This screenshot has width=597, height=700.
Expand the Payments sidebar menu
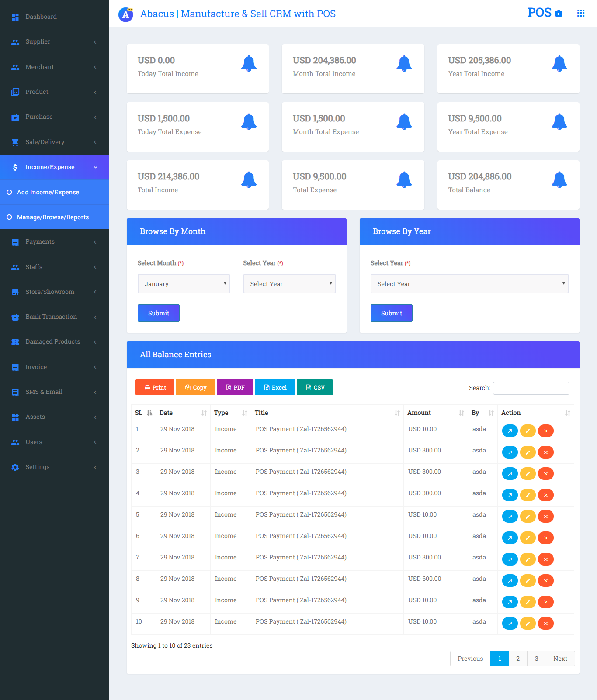point(55,242)
